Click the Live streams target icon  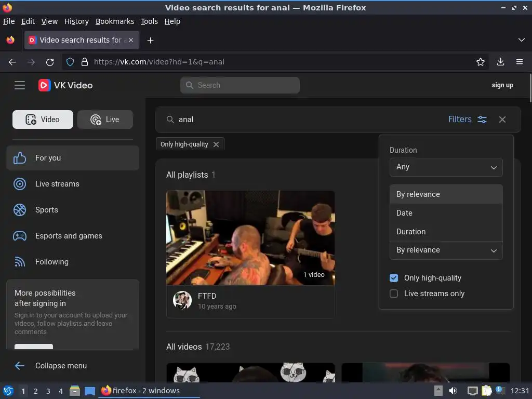coord(20,184)
